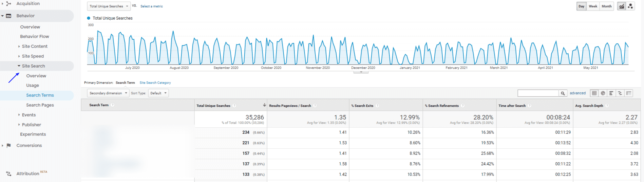
Task: Select the pivot table view icon
Action: pyautogui.click(x=629, y=93)
